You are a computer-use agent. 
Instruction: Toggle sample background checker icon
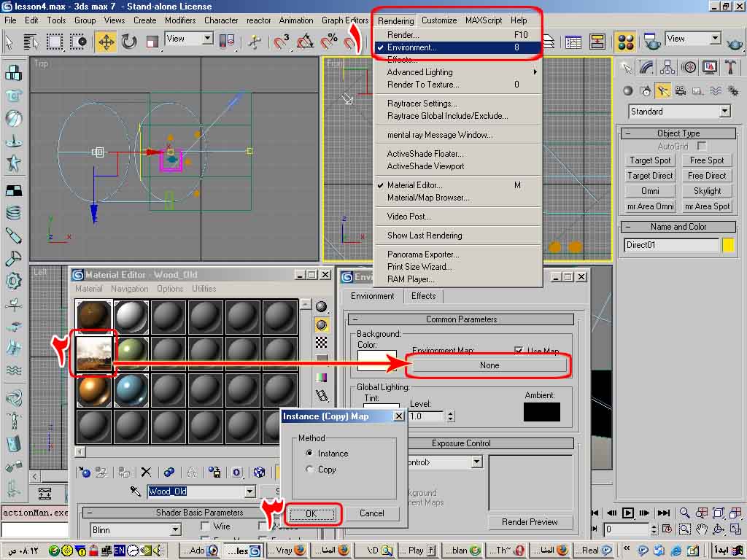click(322, 343)
